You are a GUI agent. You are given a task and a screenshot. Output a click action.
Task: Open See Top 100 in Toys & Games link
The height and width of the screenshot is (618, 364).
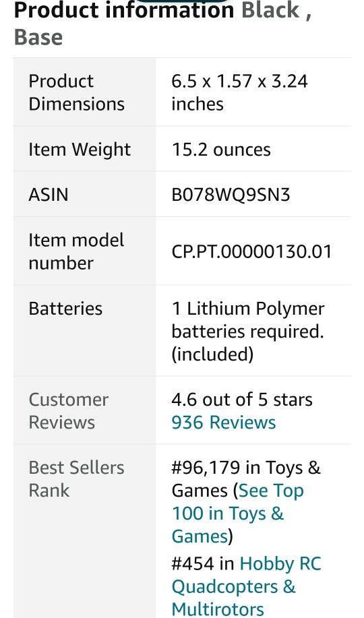[x=238, y=514]
